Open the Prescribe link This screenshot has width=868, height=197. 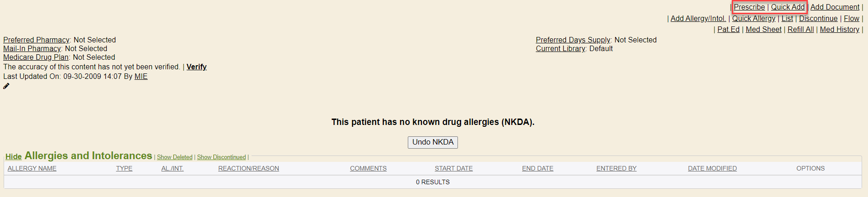[749, 7]
